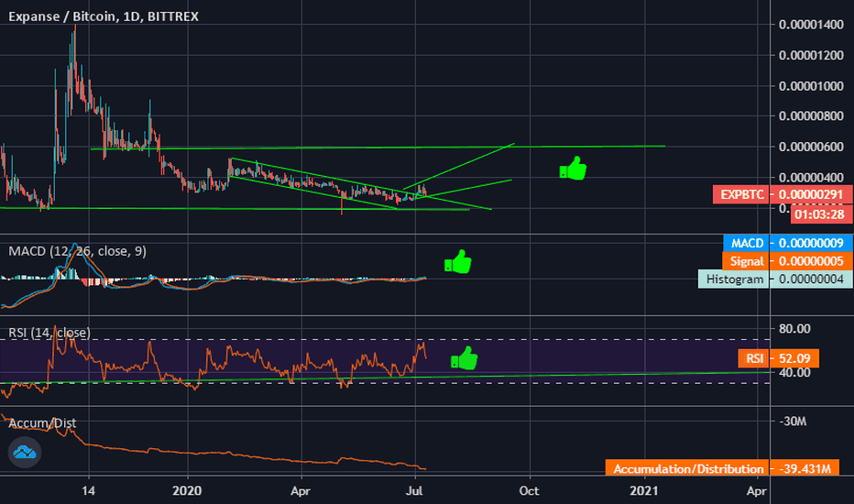Click the Accum/Dist indicator legend
Viewport: 854px width, 504px height.
[x=42, y=422]
